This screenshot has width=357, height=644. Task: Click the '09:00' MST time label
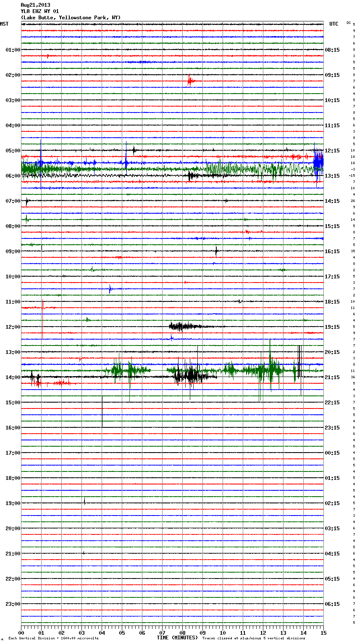(x=13, y=251)
